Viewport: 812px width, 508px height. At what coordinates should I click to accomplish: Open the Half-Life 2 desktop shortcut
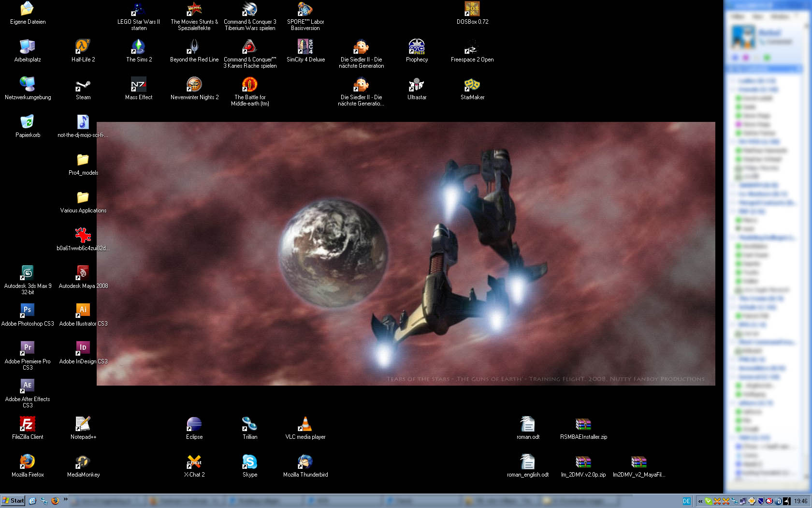[x=83, y=47]
